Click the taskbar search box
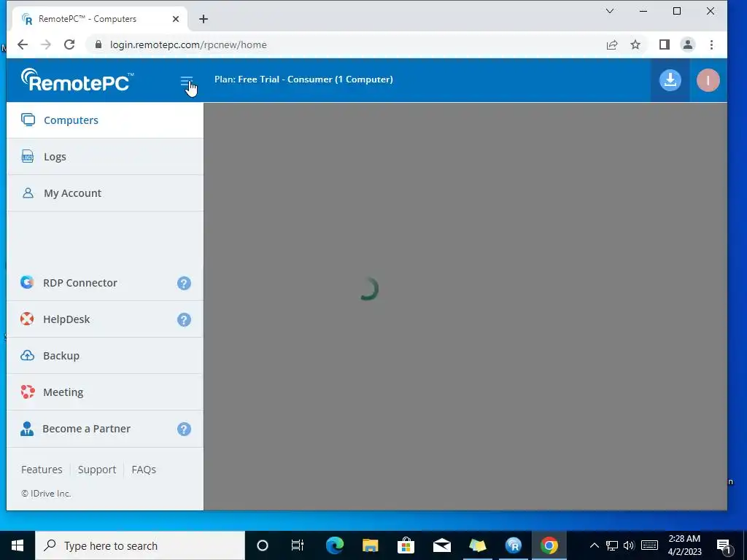747x560 pixels. (x=140, y=545)
